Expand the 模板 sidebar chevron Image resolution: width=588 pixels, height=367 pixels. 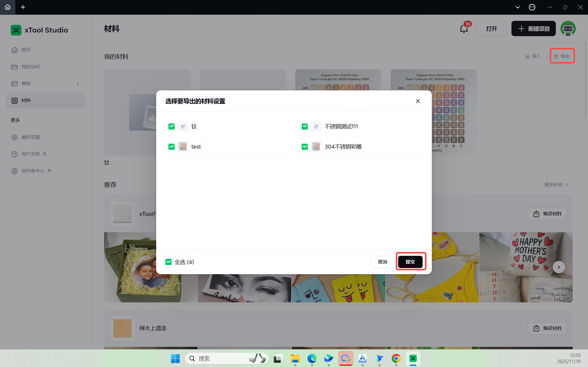tap(78, 84)
